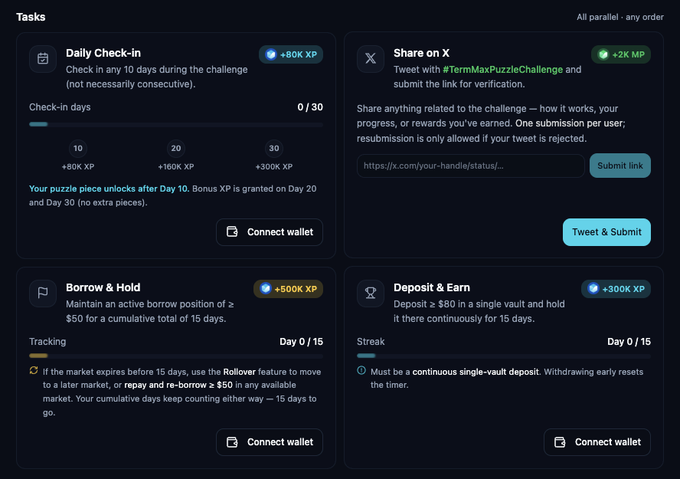Click the Borrow & Hold title
Viewport: 680px width, 479px height.
click(103, 287)
